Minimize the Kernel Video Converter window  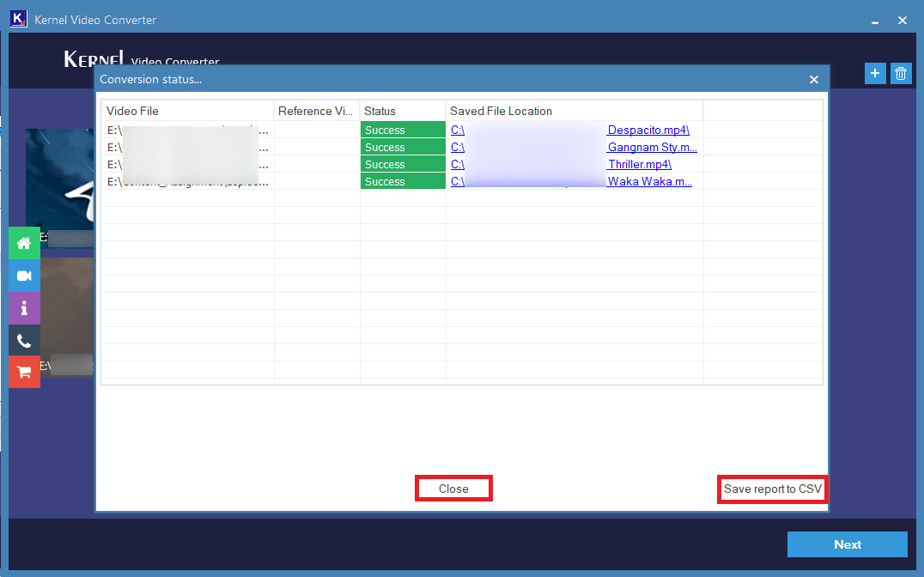[x=875, y=21]
